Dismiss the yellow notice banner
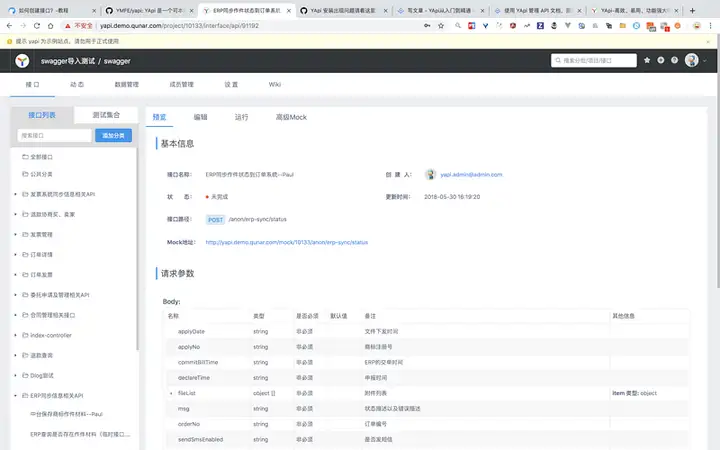This screenshot has width=720, height=450. point(708,41)
